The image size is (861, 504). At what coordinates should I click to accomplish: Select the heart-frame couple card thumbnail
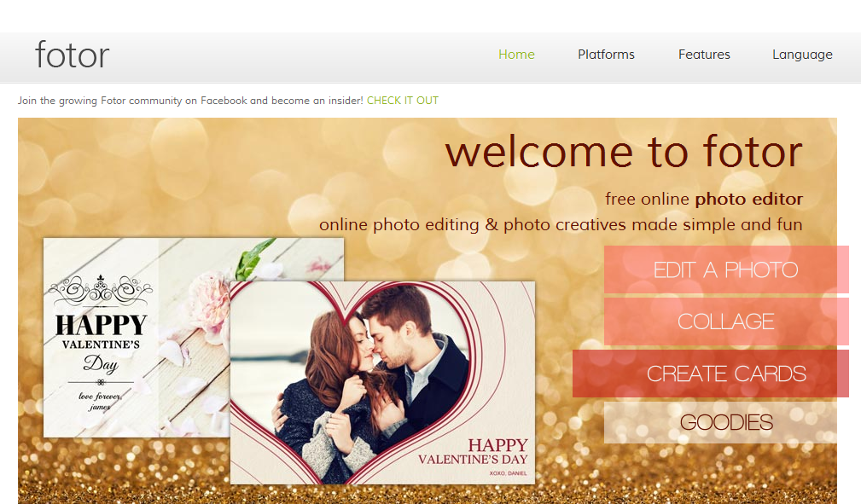pos(383,383)
